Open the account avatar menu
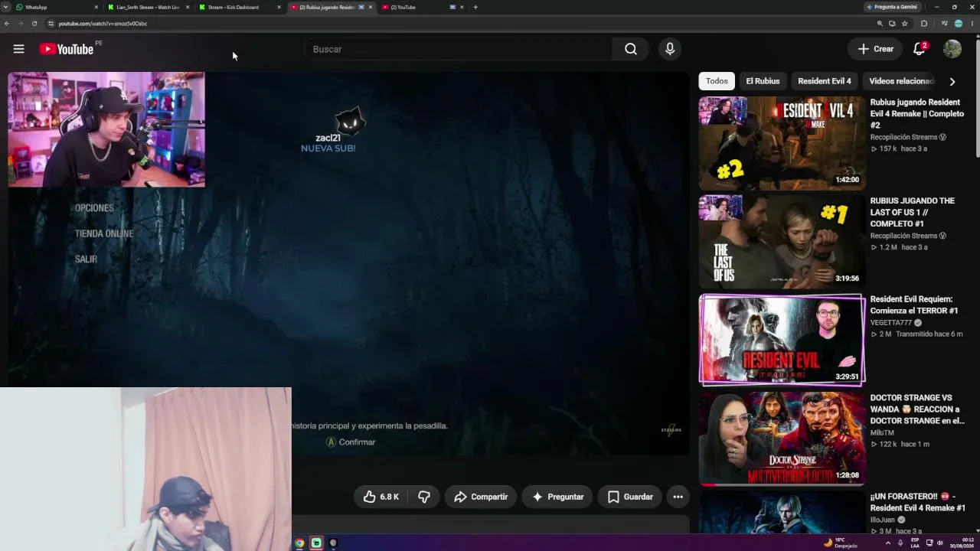980x551 pixels. [952, 49]
